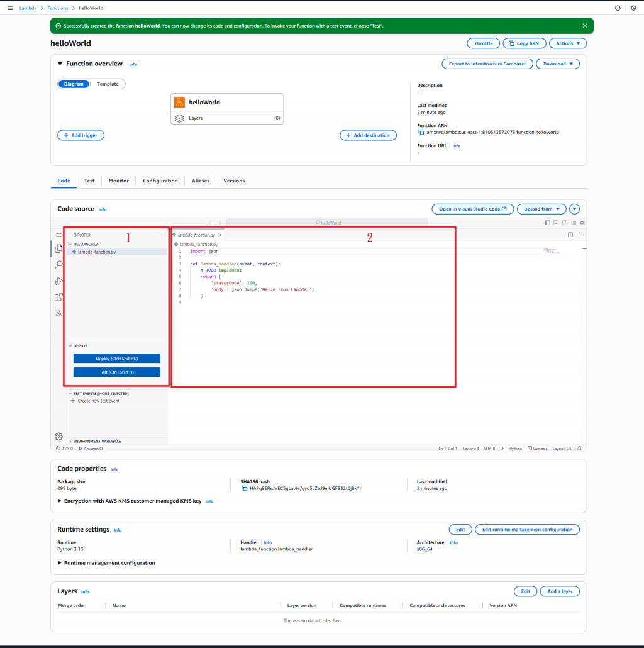Image resolution: width=644 pixels, height=648 pixels.
Task: Click the helloWorld editor search field
Action: point(327,223)
